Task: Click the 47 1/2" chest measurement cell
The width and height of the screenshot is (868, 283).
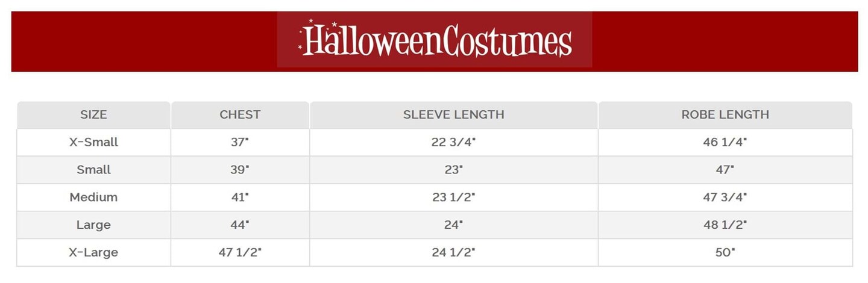Action: (239, 253)
